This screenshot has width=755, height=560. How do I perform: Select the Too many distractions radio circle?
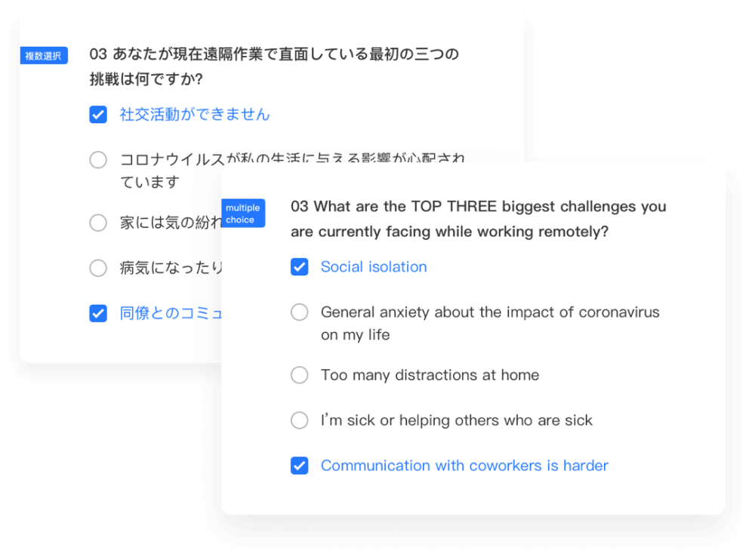coord(300,375)
